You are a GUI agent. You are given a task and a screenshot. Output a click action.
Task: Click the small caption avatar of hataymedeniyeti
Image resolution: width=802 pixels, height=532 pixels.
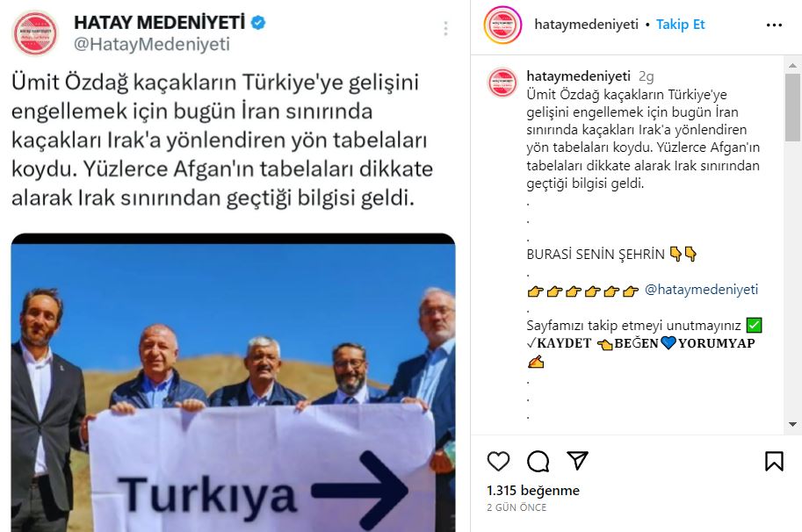502,83
